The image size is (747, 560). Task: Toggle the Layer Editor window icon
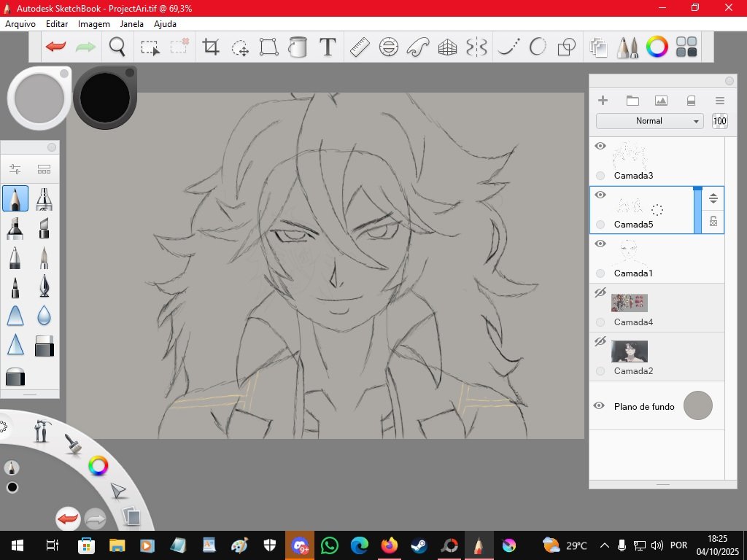[598, 47]
